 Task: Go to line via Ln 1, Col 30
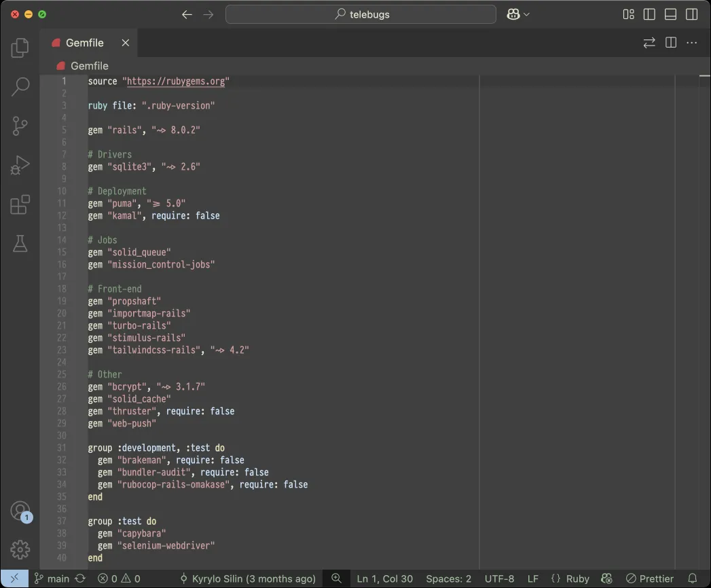[384, 578]
